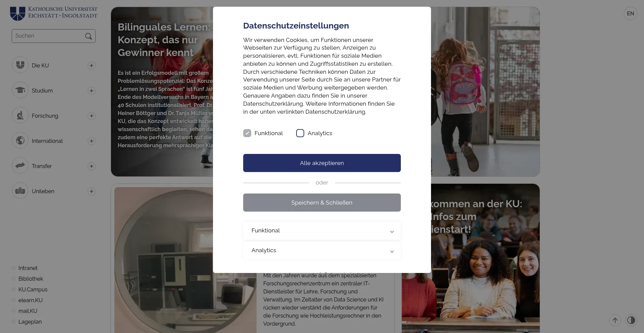Enable the Analytics checkbox
The width and height of the screenshot is (644, 333).
pyautogui.click(x=300, y=133)
